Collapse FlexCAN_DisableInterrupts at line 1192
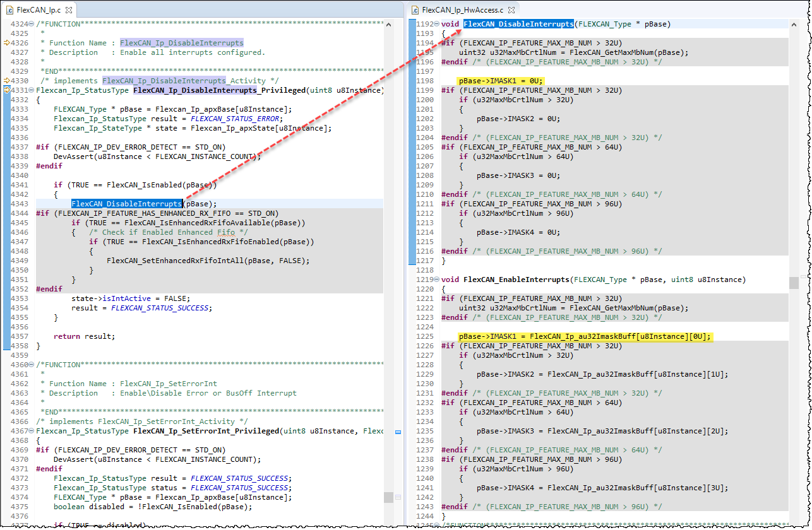Image resolution: width=812 pixels, height=530 pixels. pyautogui.click(x=436, y=23)
